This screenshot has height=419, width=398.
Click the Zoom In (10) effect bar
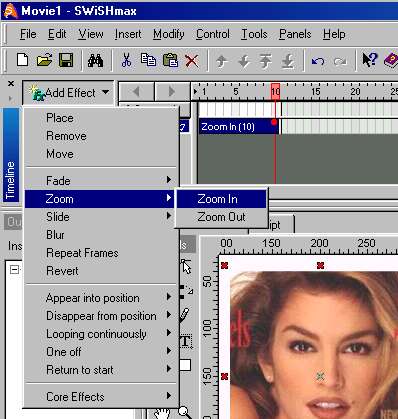coord(239,127)
